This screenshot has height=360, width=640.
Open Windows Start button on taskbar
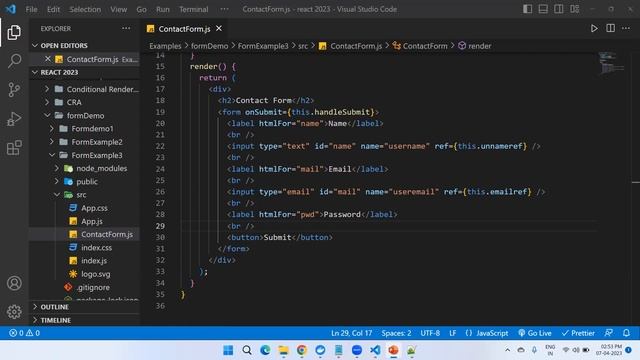pos(228,350)
